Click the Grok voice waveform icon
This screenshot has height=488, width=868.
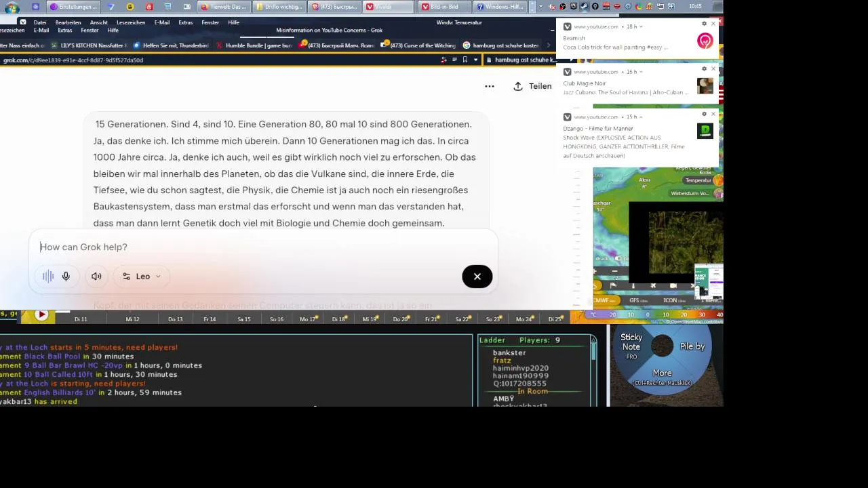tap(48, 277)
